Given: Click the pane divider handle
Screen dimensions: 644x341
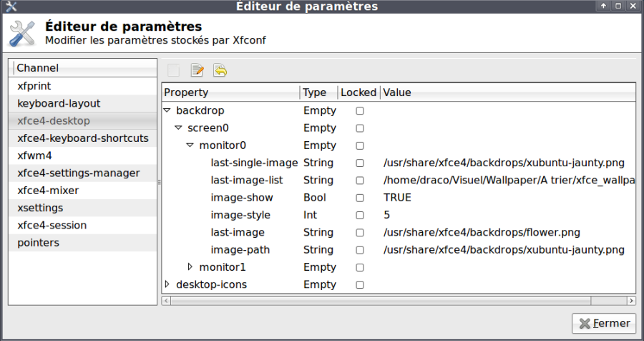Looking at the screenshot, I should 160,182.
